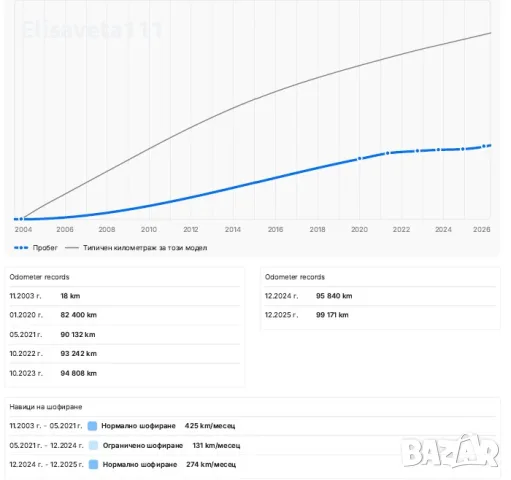Click the blue Пробег legend marker
Screen dimensions: 511x480
pos(21,248)
